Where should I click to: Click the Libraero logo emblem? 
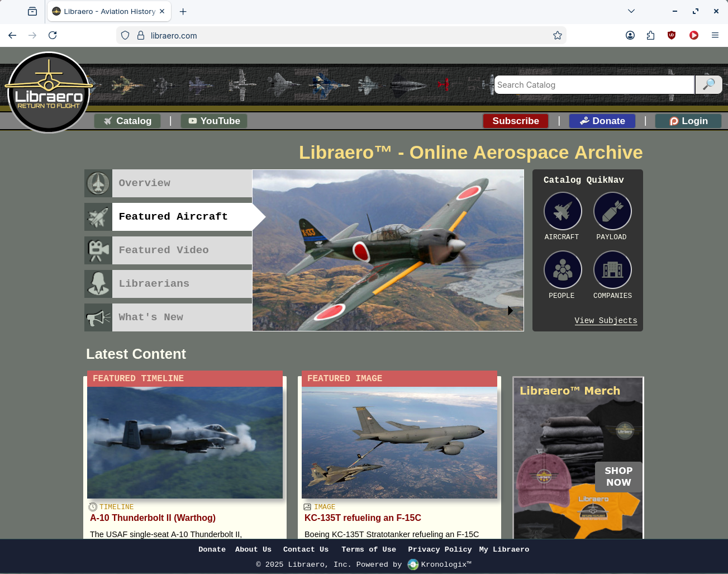pos(49,92)
